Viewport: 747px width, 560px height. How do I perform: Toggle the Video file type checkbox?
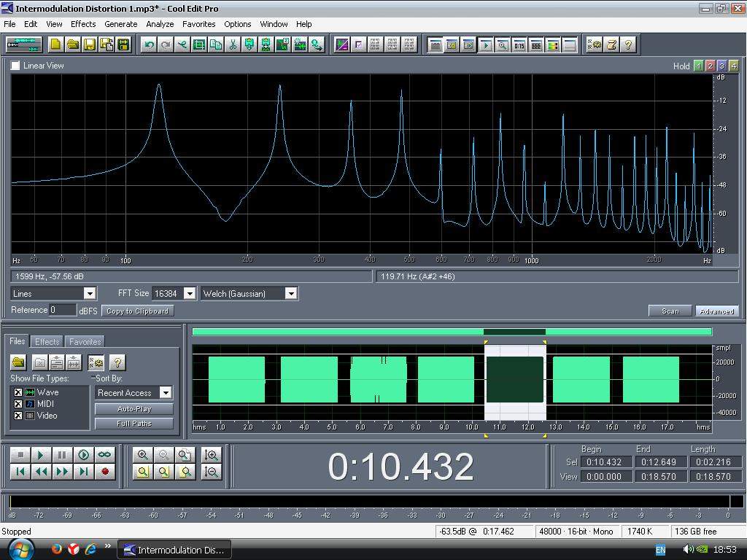(x=18, y=416)
